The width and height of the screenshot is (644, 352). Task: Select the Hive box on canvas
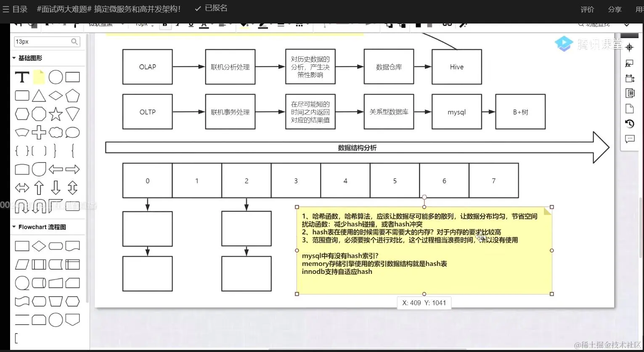click(x=456, y=67)
